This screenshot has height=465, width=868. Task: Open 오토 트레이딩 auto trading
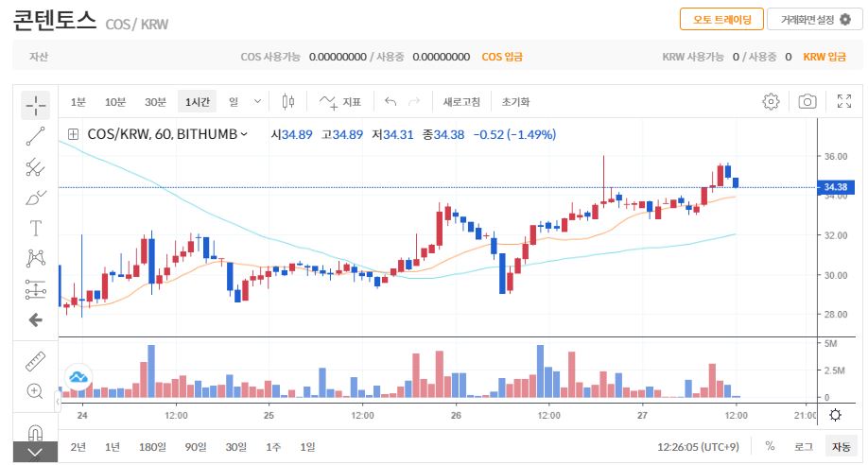(721, 20)
